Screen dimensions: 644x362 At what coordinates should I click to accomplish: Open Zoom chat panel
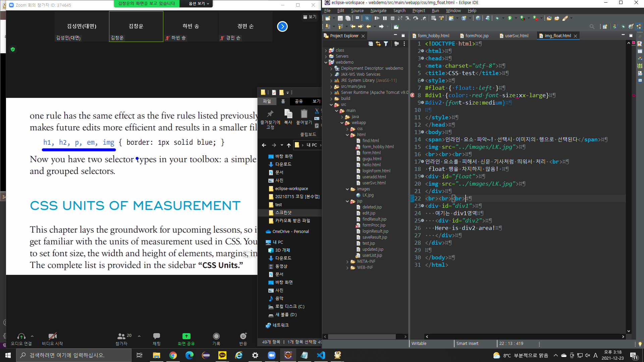156,338
